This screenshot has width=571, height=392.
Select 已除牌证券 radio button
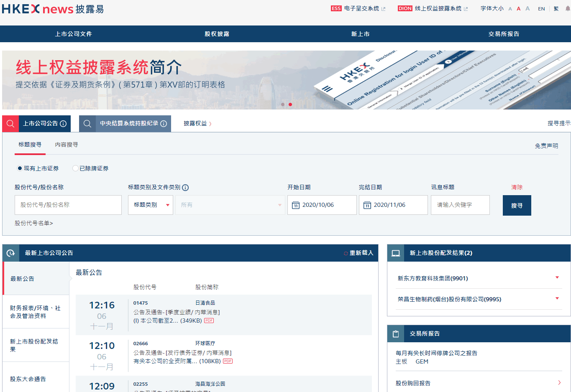pos(75,168)
